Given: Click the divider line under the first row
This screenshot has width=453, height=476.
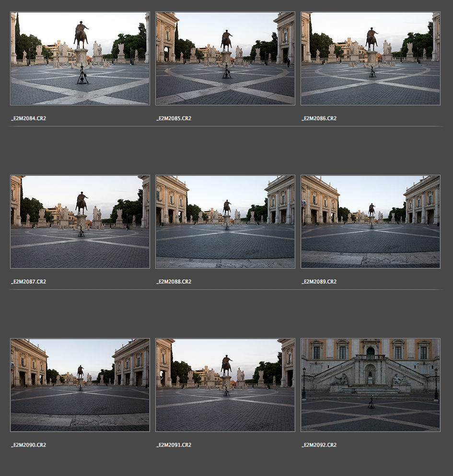Looking at the screenshot, I should click(x=226, y=126).
